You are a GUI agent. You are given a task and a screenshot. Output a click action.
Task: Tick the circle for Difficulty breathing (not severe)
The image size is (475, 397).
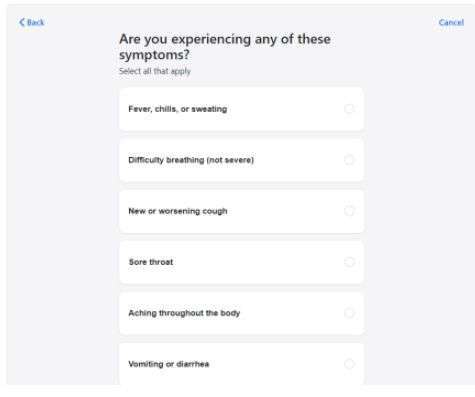pos(349,160)
